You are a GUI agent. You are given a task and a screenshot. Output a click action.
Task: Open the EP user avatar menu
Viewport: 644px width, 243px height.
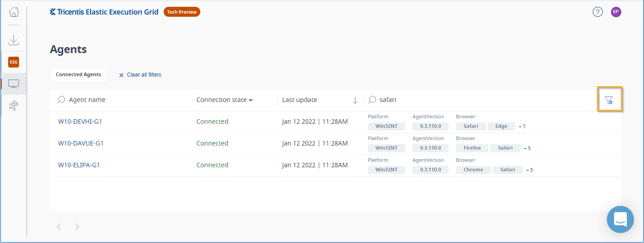coord(616,12)
